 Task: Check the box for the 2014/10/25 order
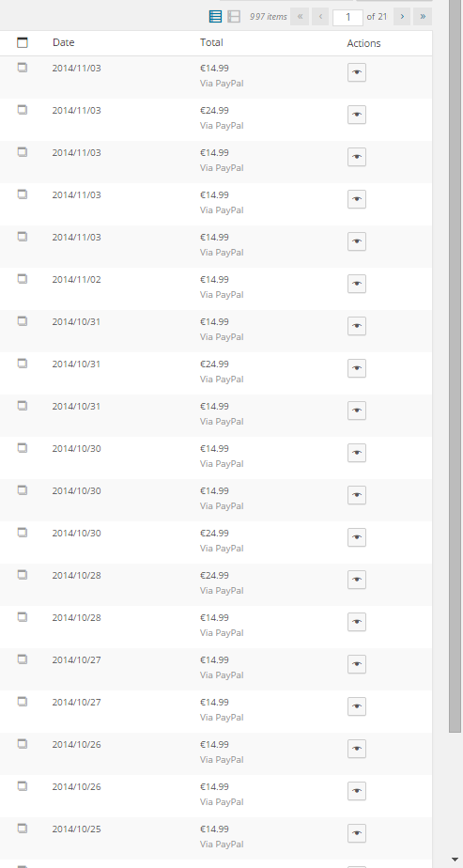coord(23,829)
